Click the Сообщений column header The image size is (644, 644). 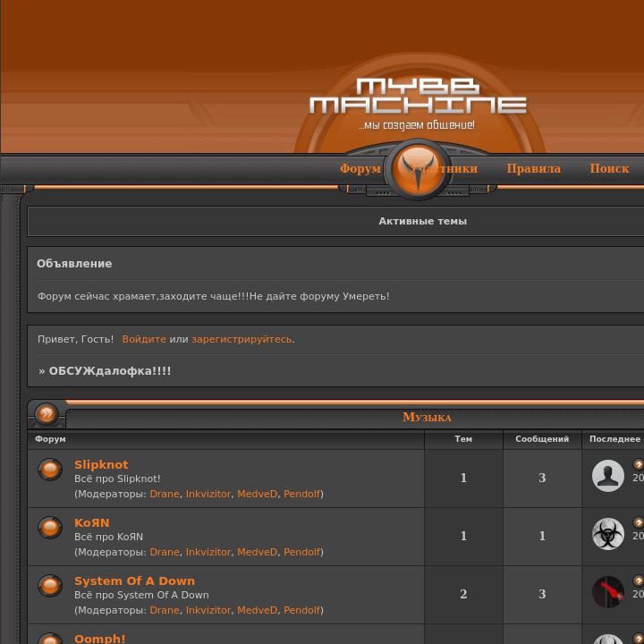[542, 439]
